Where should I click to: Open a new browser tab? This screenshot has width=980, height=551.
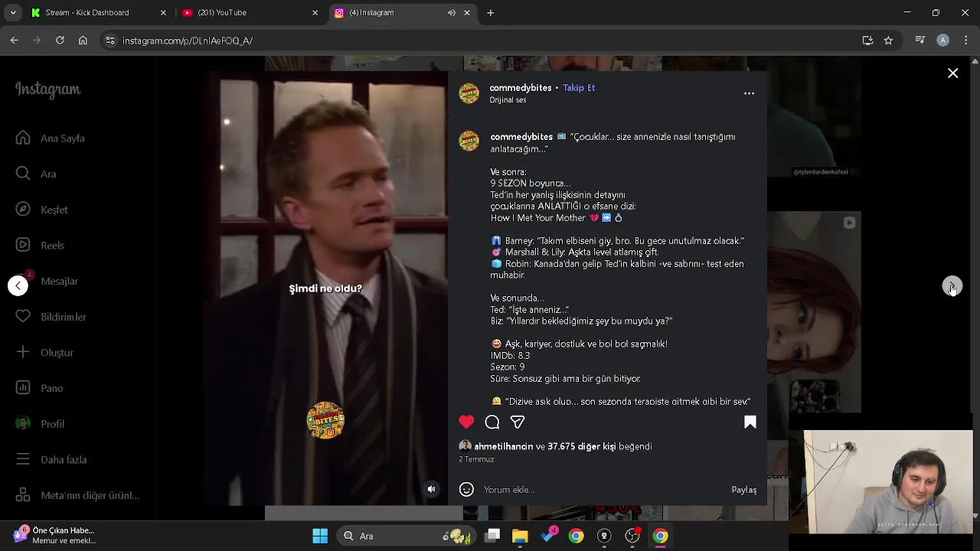490,12
